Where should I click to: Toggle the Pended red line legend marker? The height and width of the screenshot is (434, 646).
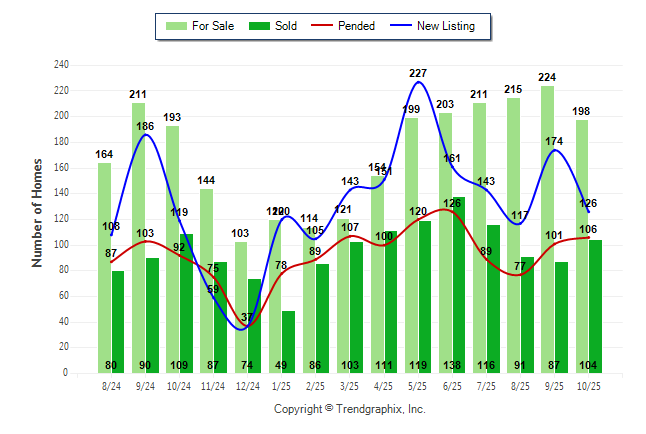tap(322, 26)
